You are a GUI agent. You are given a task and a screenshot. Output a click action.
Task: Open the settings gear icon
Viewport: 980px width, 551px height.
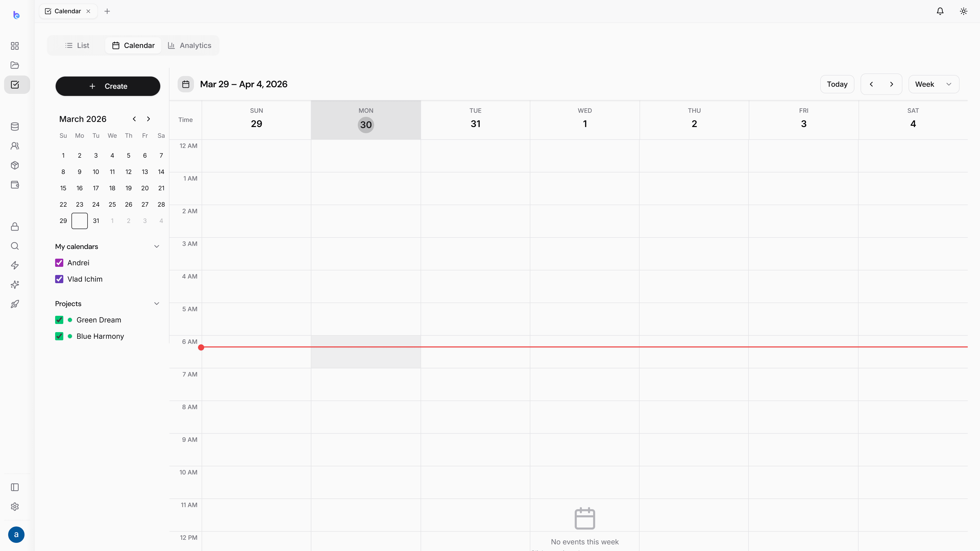coord(15,507)
